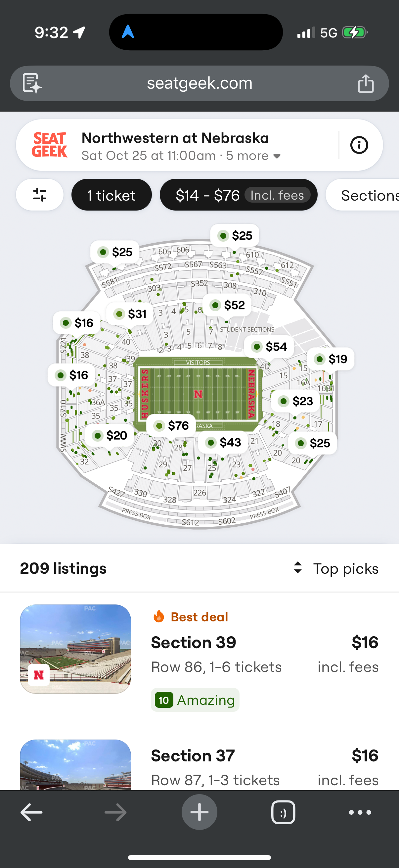The image size is (399, 868).
Task: Open the Top picks sort dropdown
Action: 336,568
